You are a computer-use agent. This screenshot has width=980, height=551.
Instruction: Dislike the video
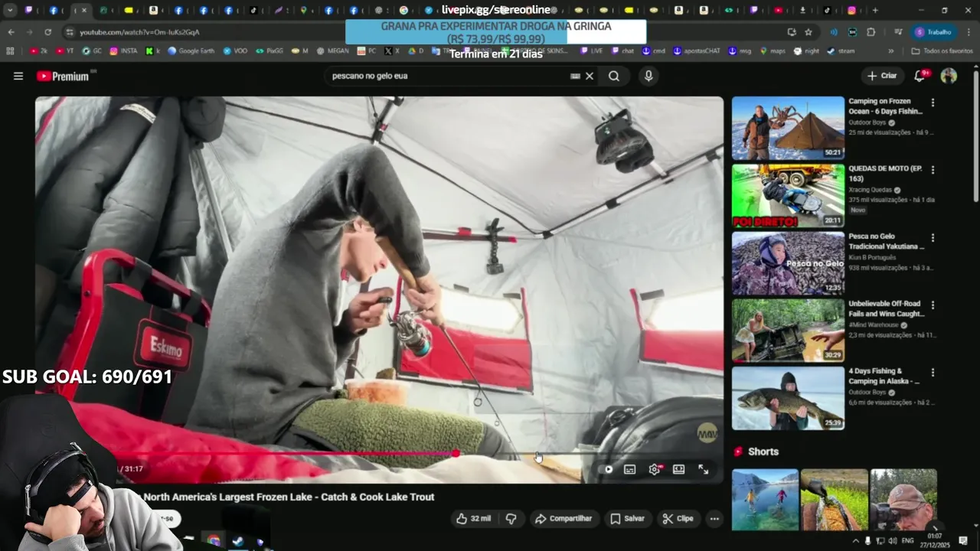click(x=511, y=519)
